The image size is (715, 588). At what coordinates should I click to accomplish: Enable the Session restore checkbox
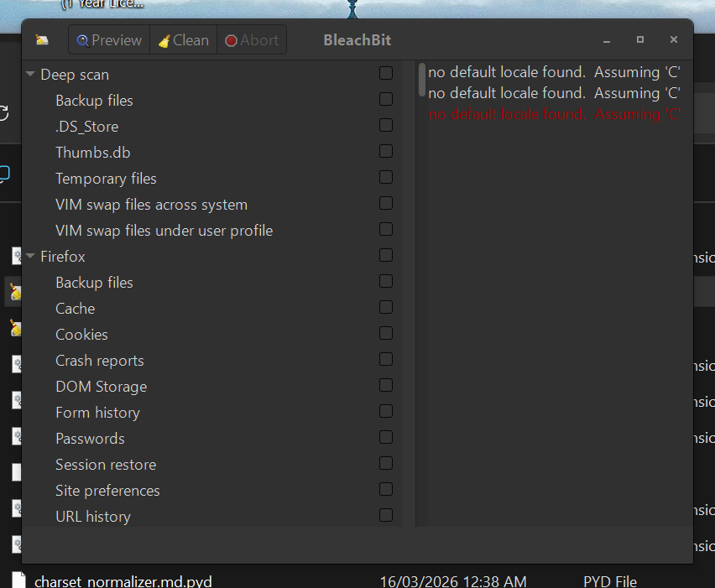[386, 463]
